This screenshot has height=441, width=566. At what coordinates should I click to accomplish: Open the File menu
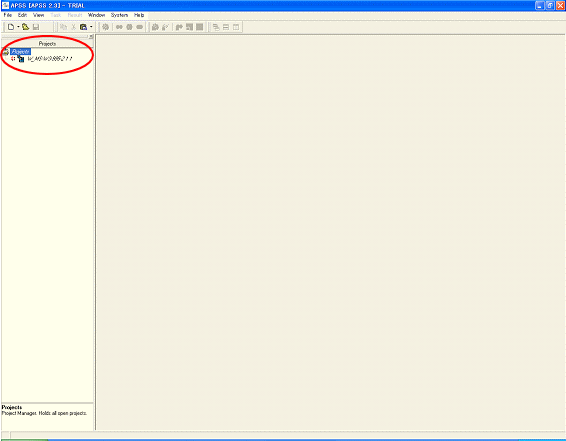click(8, 15)
